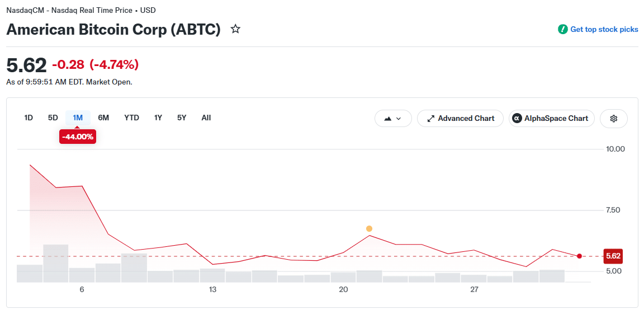Click the red current price dot

[579, 256]
